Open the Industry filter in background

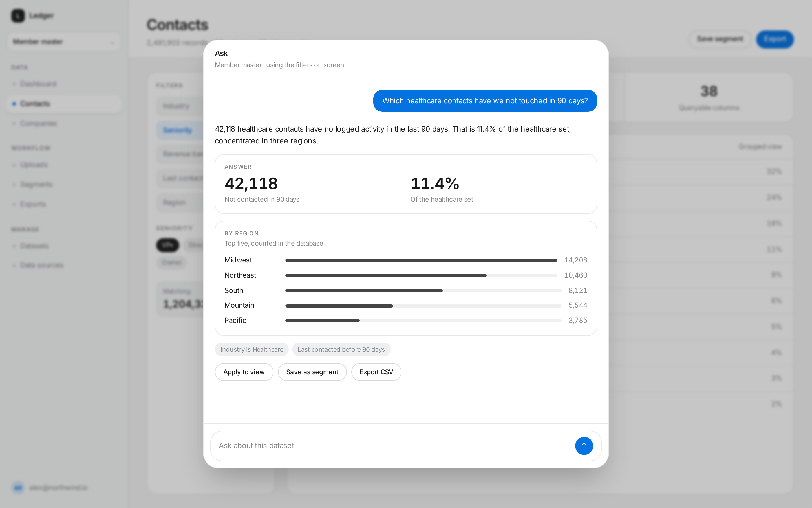click(180, 106)
